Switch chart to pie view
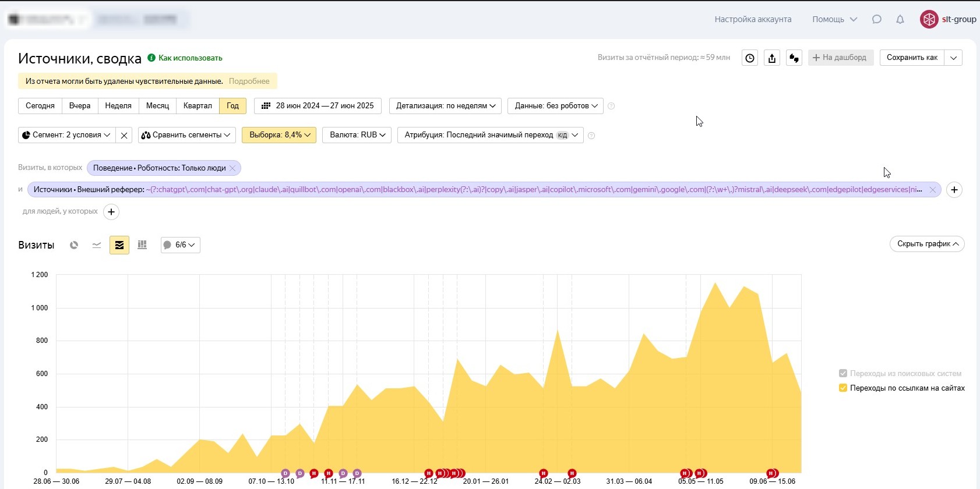Image resolution: width=980 pixels, height=489 pixels. tap(74, 245)
